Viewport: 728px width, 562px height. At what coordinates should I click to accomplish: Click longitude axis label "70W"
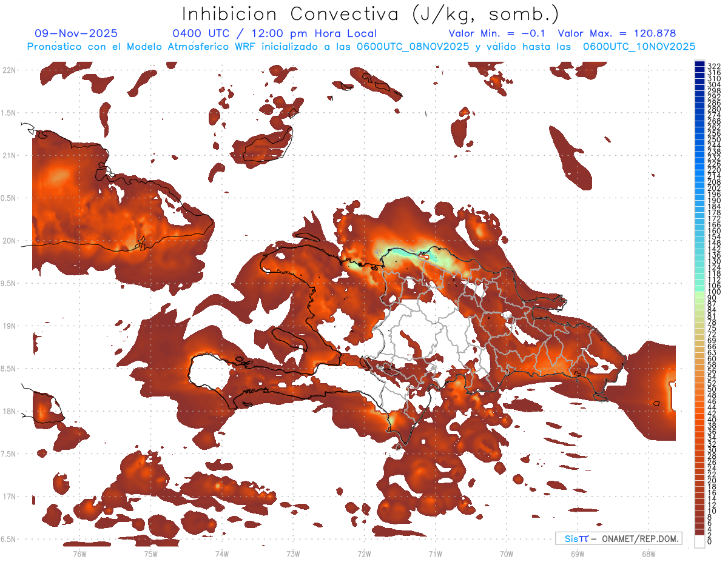click(x=507, y=554)
